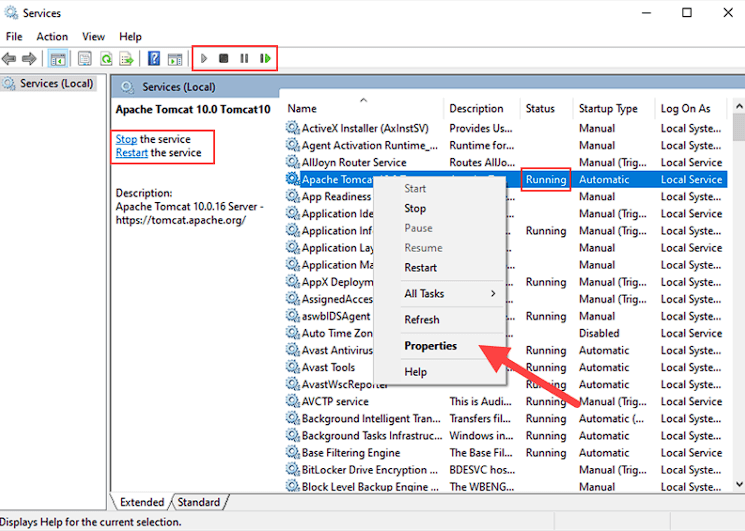Sort by the Status column header

click(546, 108)
